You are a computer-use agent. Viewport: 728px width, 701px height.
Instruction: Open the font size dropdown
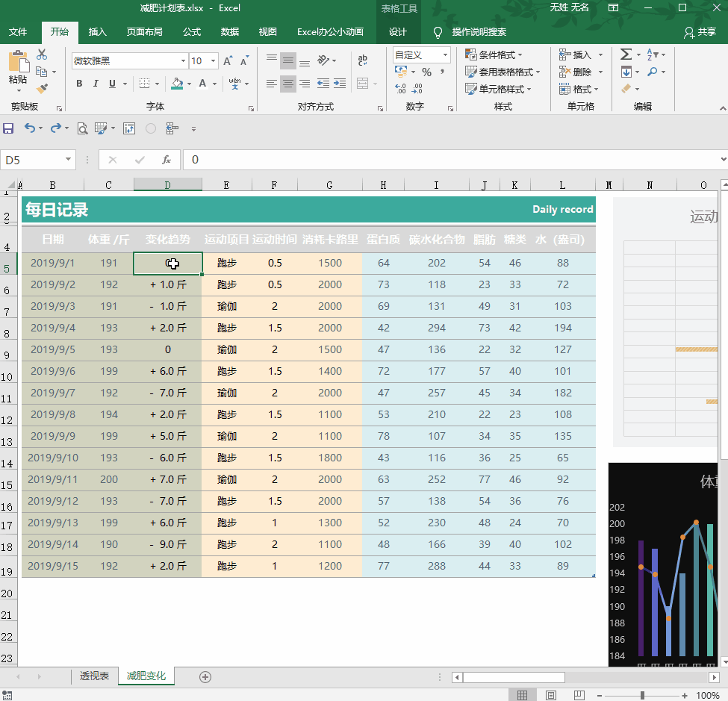(x=213, y=60)
